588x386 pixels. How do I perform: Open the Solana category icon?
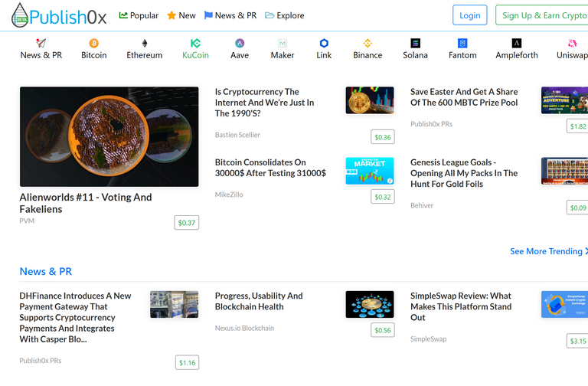click(x=415, y=43)
